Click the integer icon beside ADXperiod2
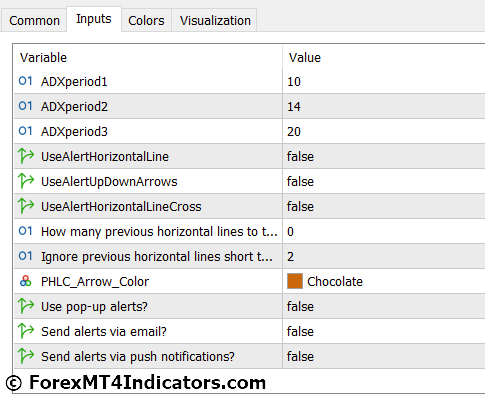 pyautogui.click(x=26, y=106)
